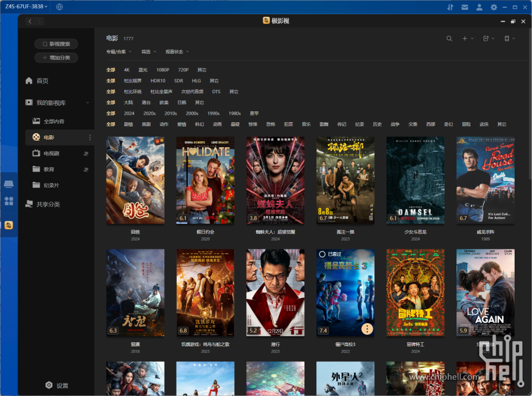Open the 猖獗 movie poster

click(135, 293)
